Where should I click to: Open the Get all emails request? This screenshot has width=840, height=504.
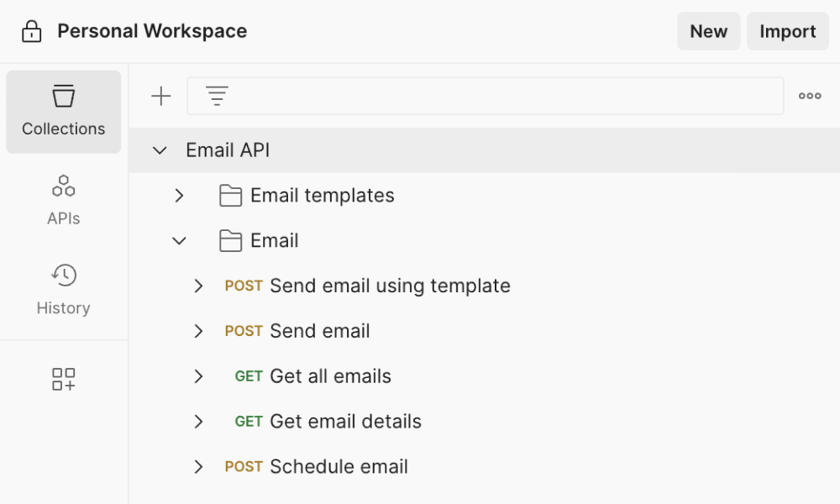[x=330, y=376]
